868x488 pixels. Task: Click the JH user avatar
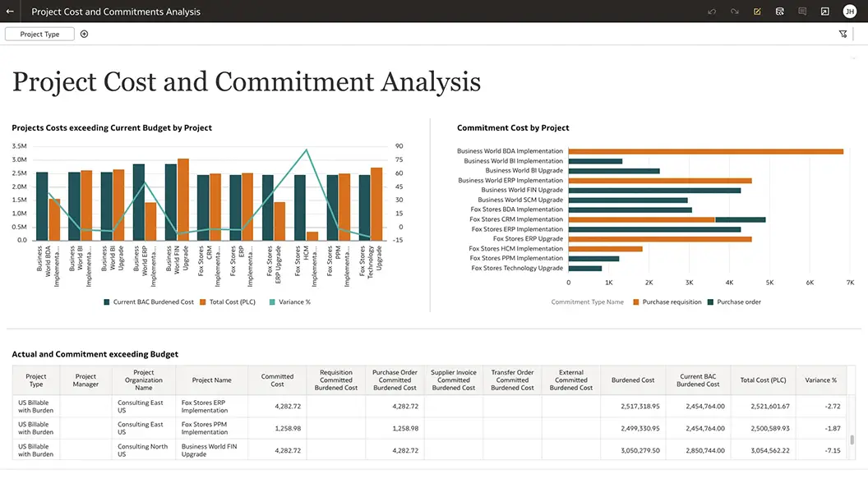coord(849,12)
